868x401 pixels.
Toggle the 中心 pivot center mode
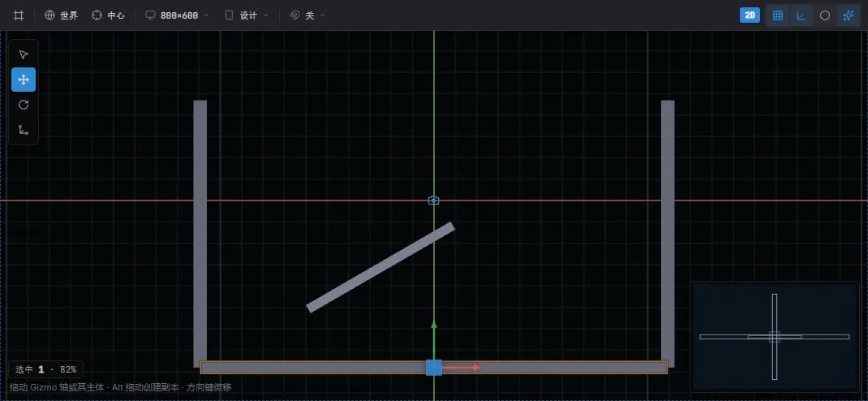click(x=109, y=15)
